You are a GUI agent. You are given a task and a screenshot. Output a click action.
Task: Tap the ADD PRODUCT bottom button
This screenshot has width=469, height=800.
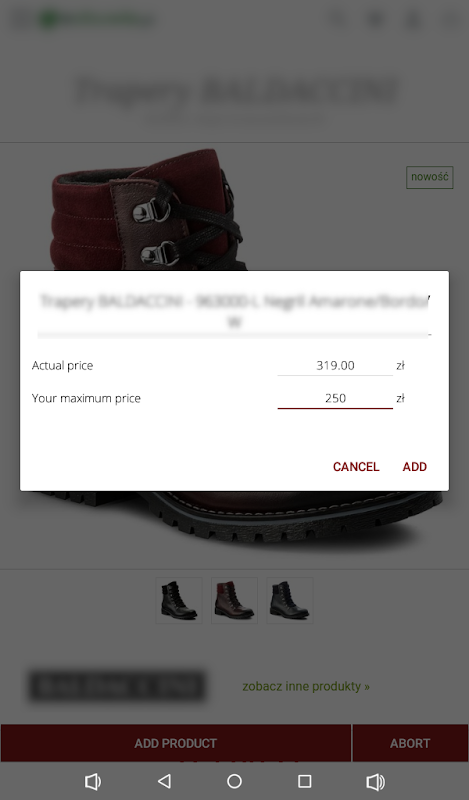176,743
